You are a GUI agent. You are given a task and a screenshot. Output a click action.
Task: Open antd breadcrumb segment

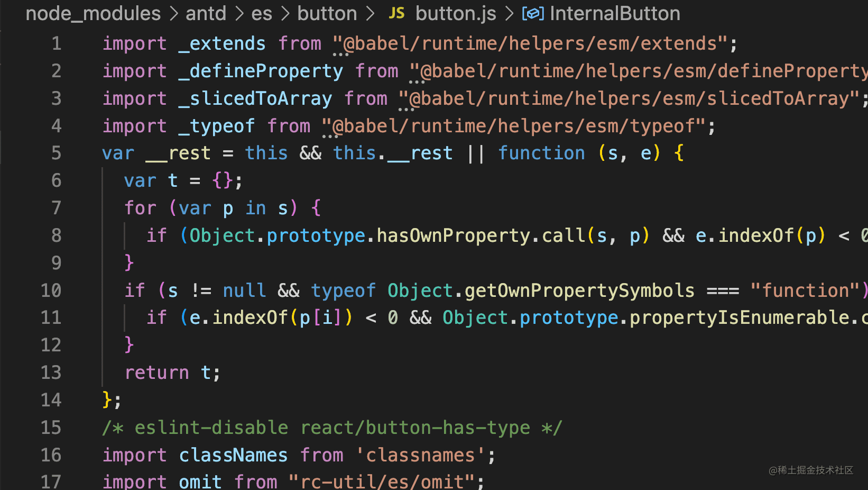pos(206,13)
